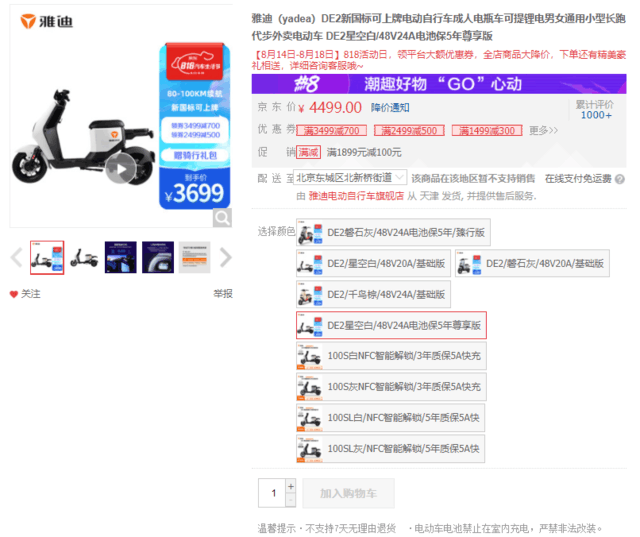
Task: Open delivery address dropdown 北京东城区北新桥街道
Action: (x=350, y=178)
